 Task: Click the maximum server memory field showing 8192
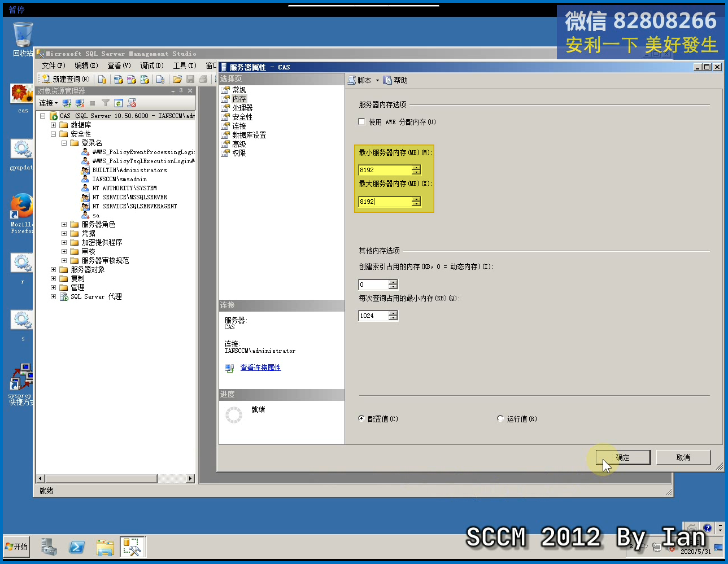[385, 202]
